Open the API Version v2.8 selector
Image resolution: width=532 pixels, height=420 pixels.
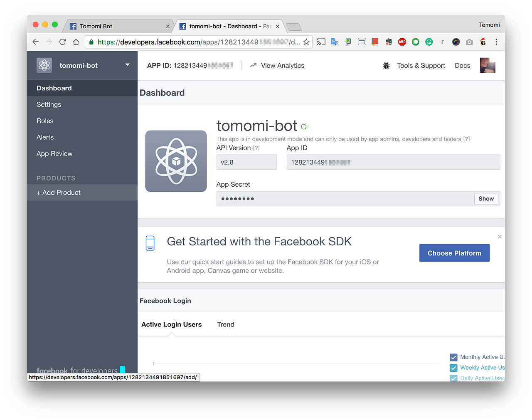pos(246,162)
